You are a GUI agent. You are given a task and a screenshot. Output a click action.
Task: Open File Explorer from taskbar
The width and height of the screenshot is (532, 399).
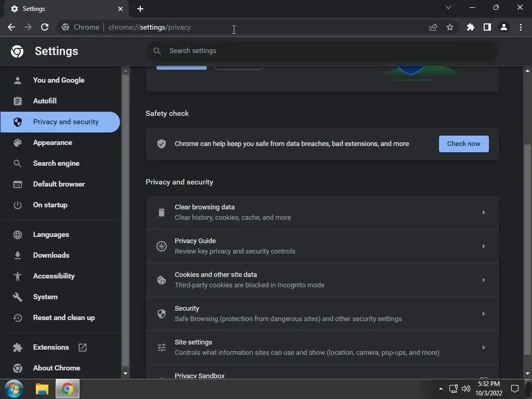(x=42, y=389)
